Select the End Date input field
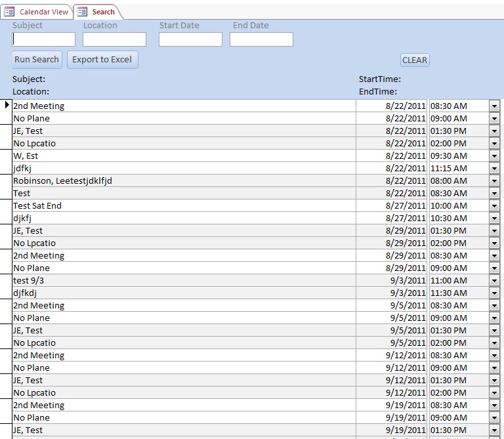504x439 pixels. coord(261,39)
